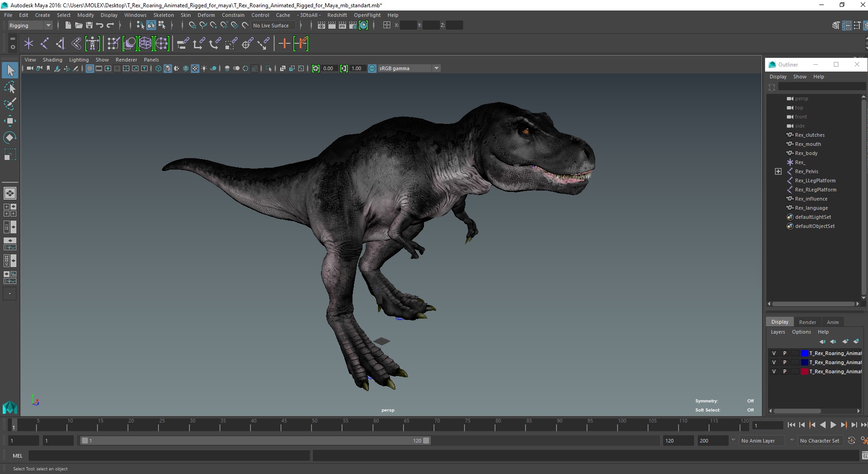Open Render Settings icon in status line

353,26
